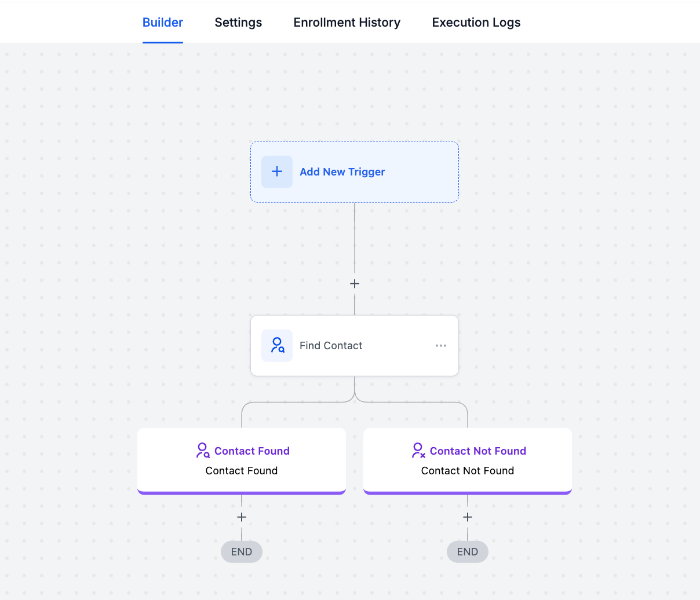Click the END node below Contact Found
Image resolution: width=700 pixels, height=600 pixels.
pyautogui.click(x=242, y=551)
